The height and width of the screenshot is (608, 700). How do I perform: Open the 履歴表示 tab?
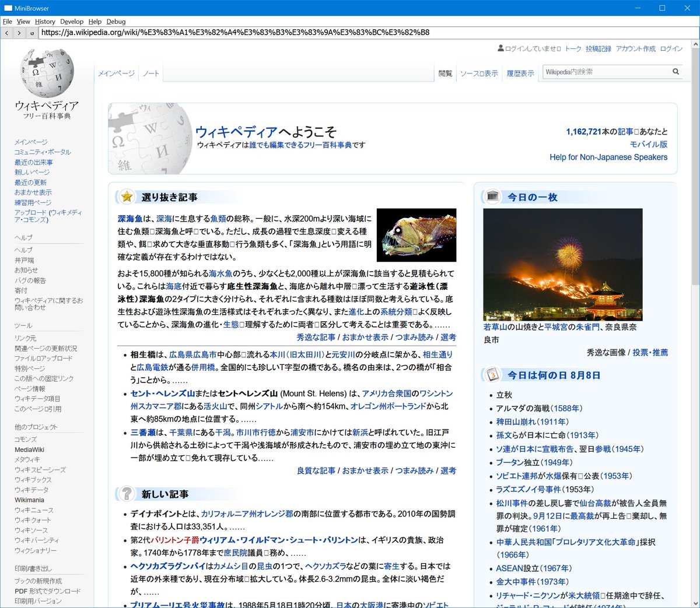pos(520,73)
